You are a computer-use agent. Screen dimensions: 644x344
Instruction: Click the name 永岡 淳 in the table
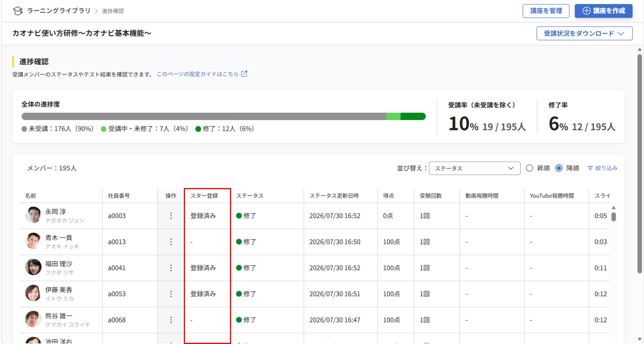pos(55,212)
